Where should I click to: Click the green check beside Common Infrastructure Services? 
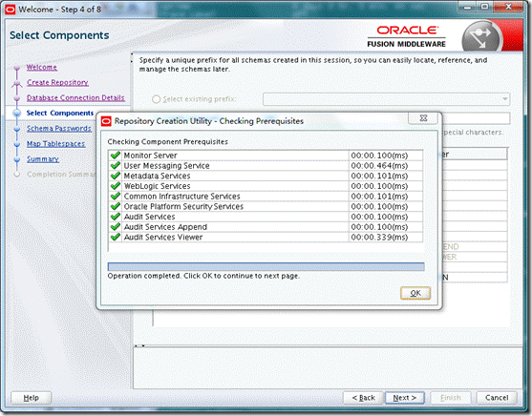click(x=116, y=196)
